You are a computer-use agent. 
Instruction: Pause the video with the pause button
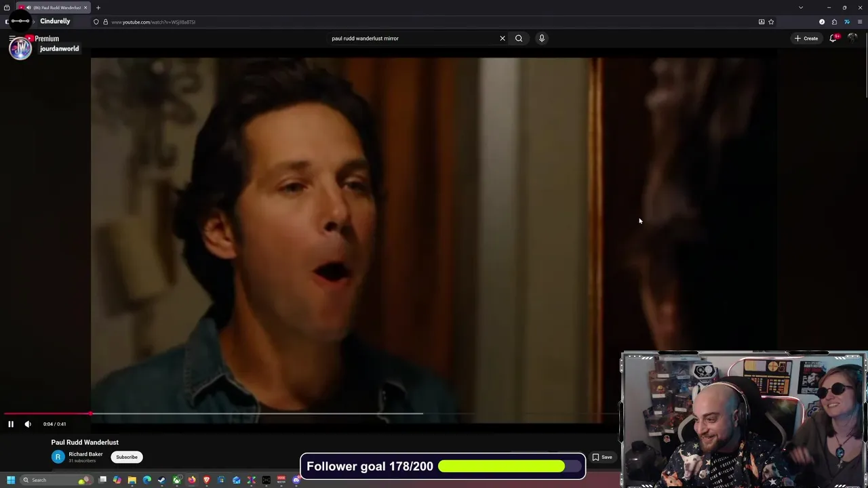pos(11,424)
